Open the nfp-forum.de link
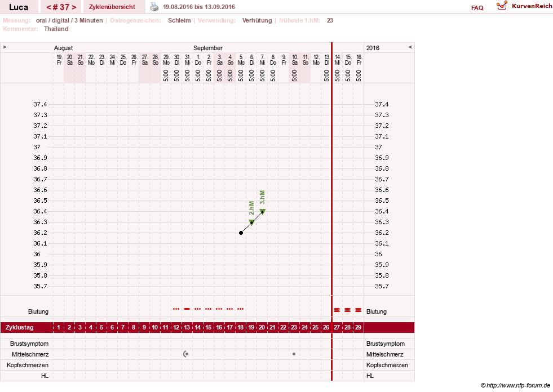 pos(518,385)
